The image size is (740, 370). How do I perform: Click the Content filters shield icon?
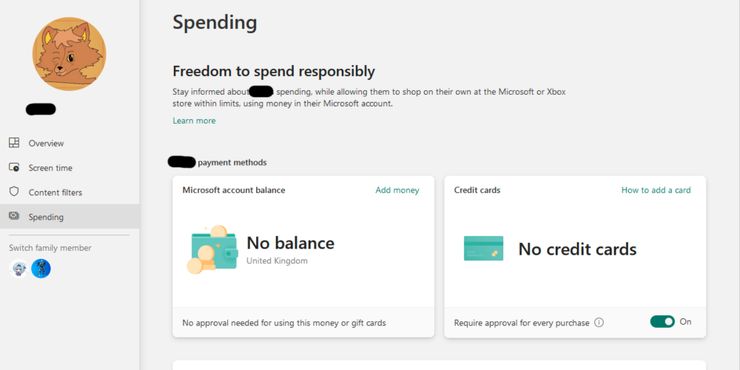pyautogui.click(x=14, y=192)
